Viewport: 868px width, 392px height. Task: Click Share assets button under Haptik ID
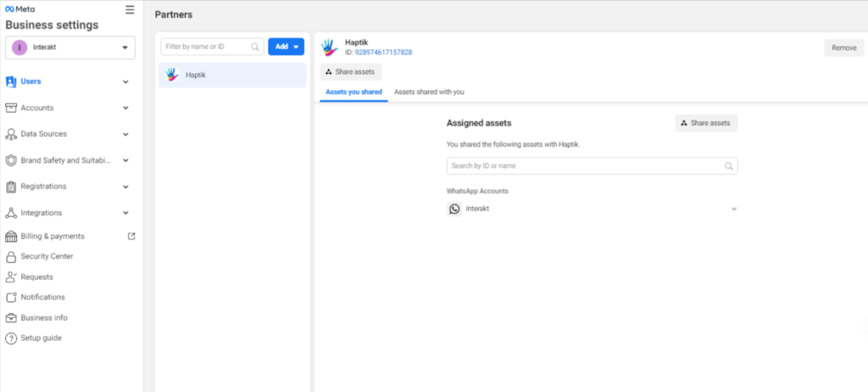coord(350,72)
